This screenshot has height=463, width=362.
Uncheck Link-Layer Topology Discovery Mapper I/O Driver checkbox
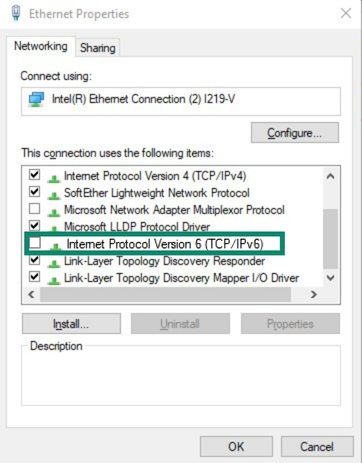point(35,277)
